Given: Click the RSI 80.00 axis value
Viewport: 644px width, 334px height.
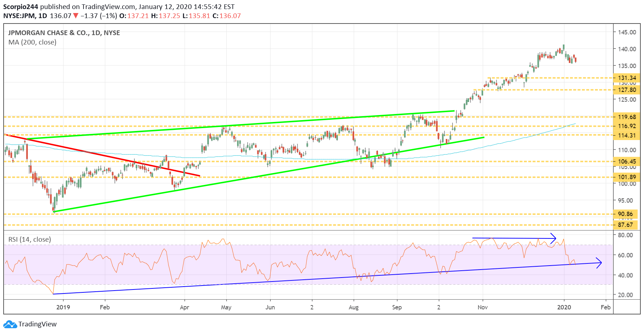Looking at the screenshot, I should (x=626, y=235).
